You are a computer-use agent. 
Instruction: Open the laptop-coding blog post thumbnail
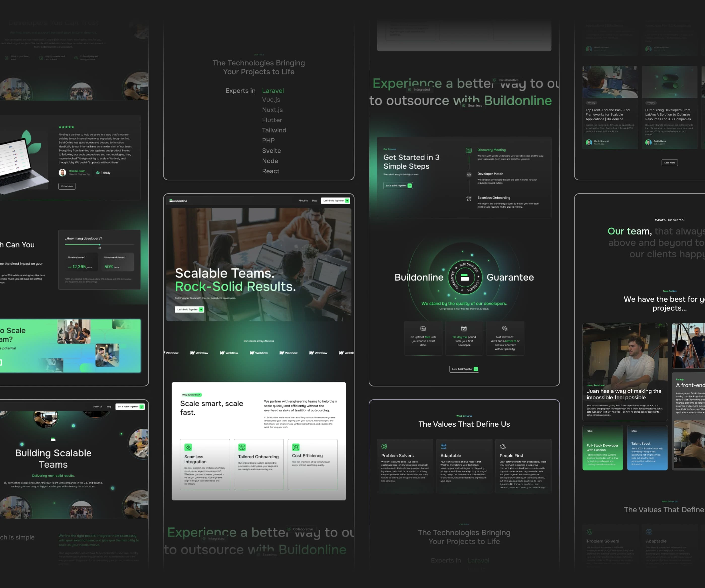click(x=610, y=82)
